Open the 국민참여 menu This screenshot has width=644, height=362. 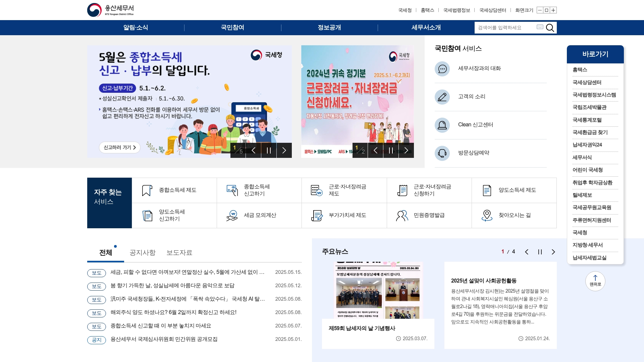tap(232, 28)
